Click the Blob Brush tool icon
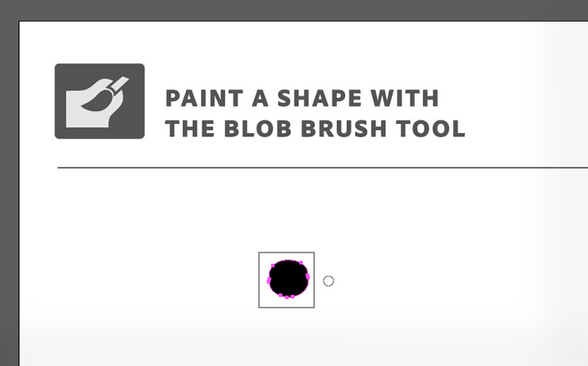This screenshot has height=366, width=588. click(x=99, y=101)
